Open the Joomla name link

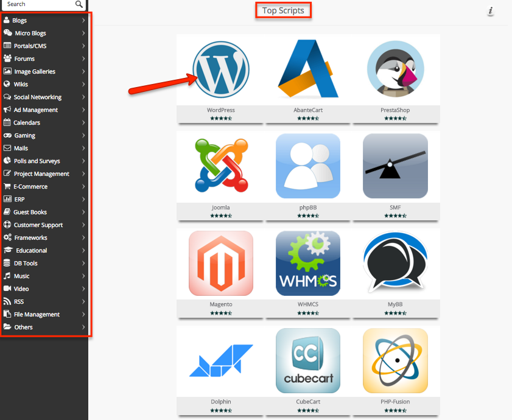221,208
